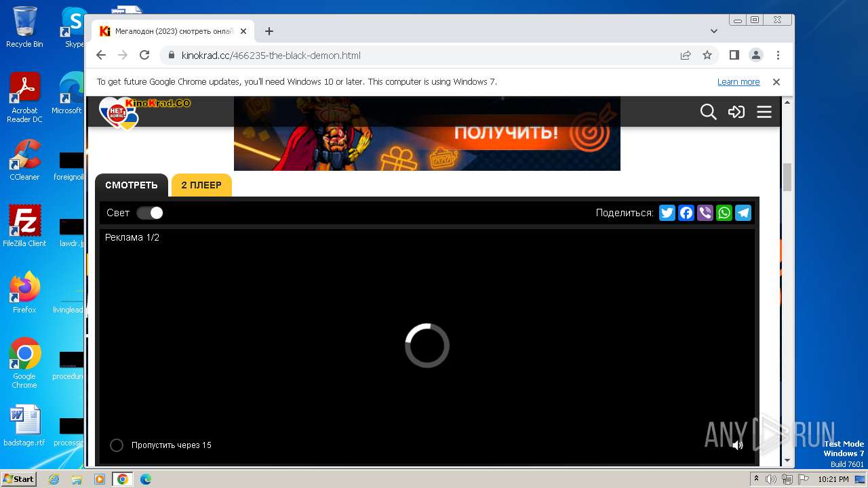Follow the Learn more link
The image size is (868, 488).
tap(738, 82)
